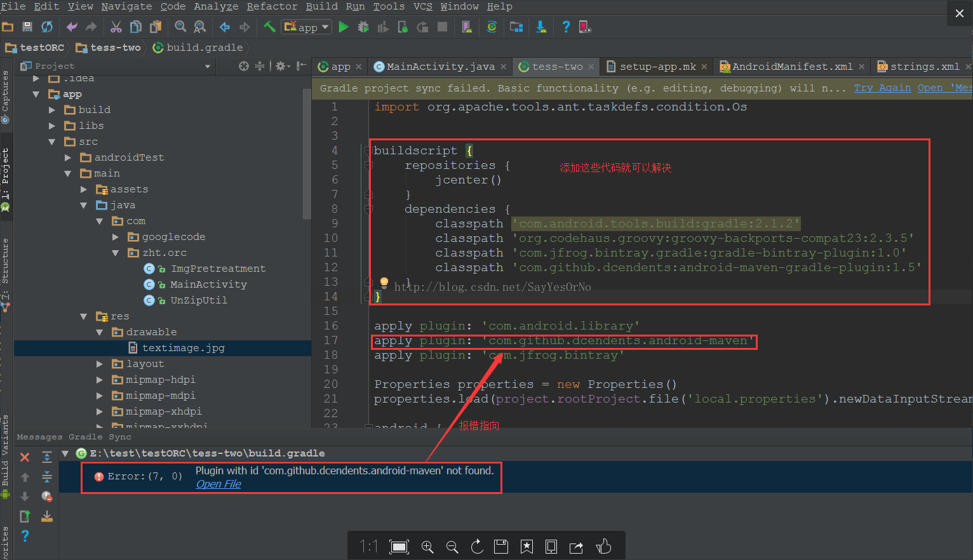Screen dimensions: 973x560
Task: Collapse the build.gradle error group in Messages
Action: (65, 453)
